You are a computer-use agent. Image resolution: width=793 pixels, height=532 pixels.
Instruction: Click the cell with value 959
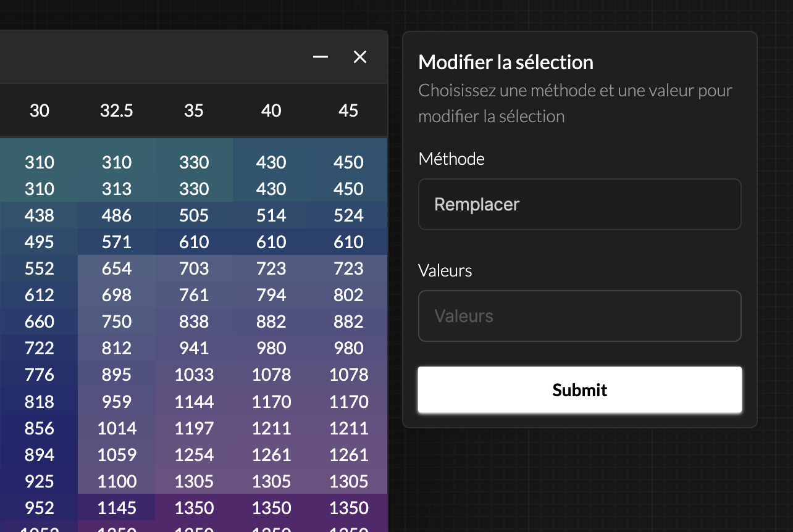point(116,401)
